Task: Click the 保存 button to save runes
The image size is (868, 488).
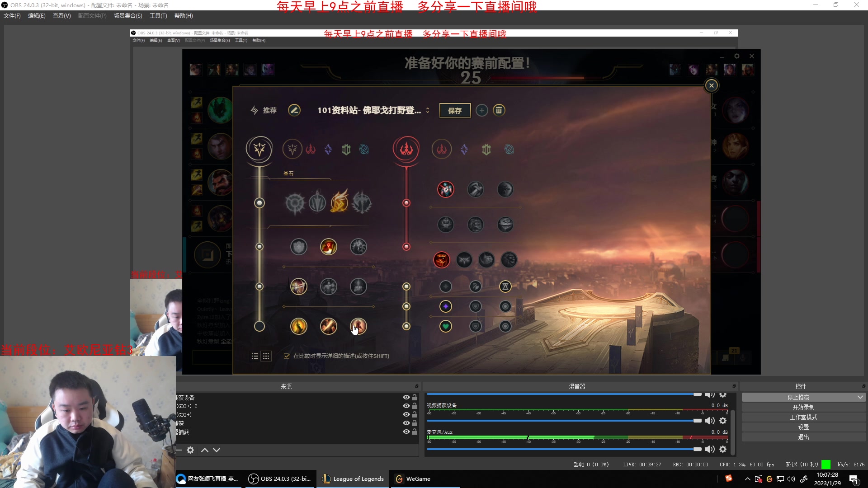Action: (455, 111)
